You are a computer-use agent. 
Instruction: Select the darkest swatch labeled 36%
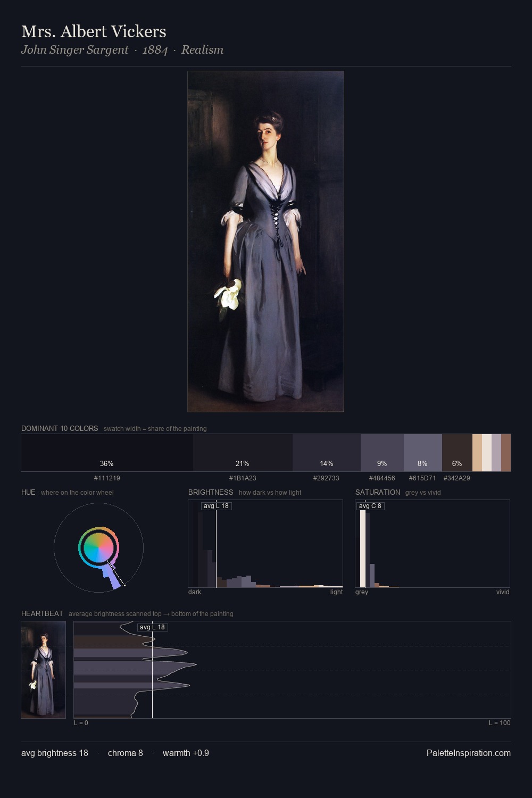tap(107, 453)
